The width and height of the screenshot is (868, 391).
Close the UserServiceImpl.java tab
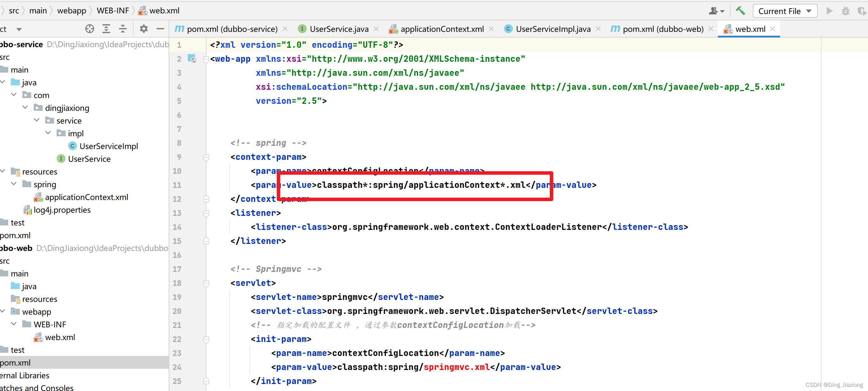[598, 29]
